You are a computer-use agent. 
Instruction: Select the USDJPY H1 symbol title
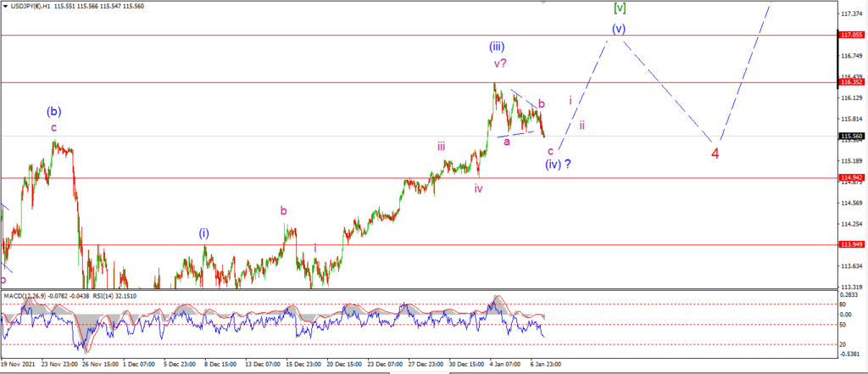[x=31, y=6]
